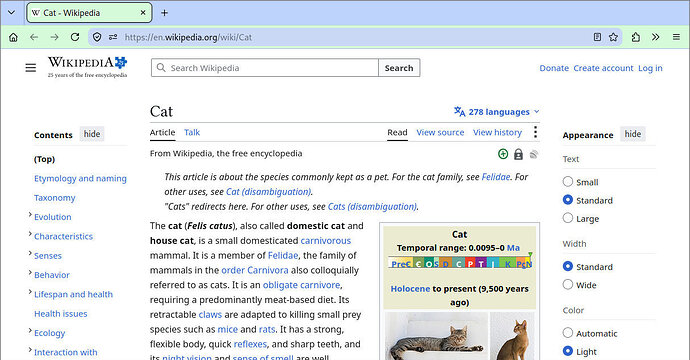Expand Interaction with section arrow
This screenshot has height=360, width=690.
pyautogui.click(x=30, y=350)
